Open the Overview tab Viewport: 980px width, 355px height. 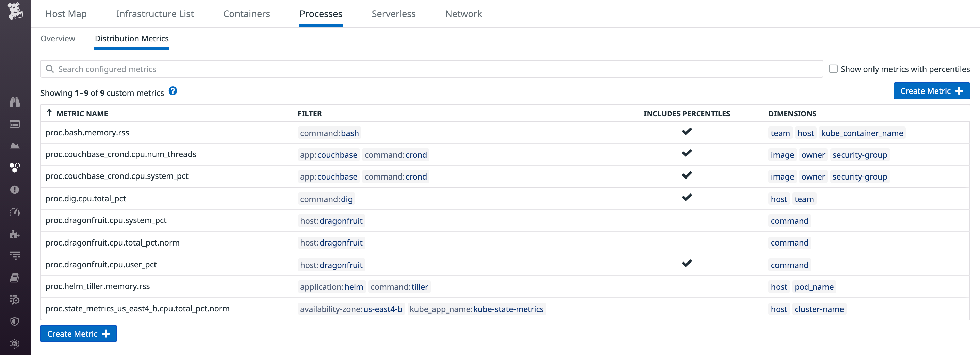coord(58,38)
